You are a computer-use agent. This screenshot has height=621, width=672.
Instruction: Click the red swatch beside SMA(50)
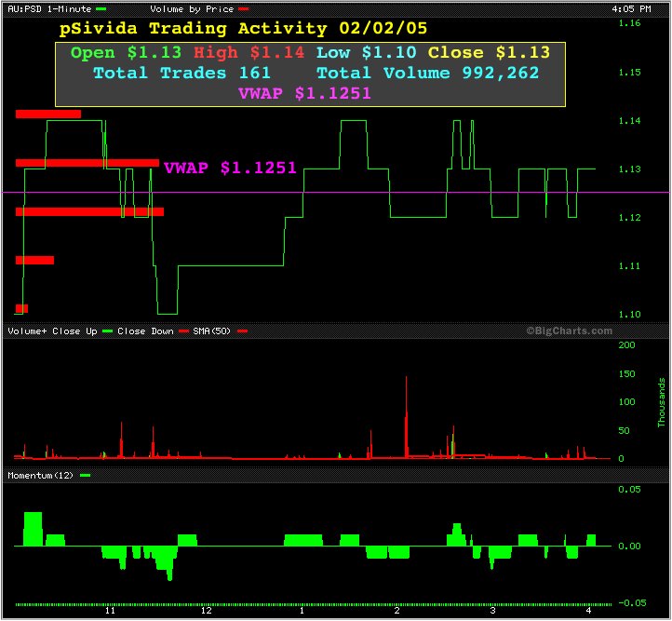click(242, 331)
